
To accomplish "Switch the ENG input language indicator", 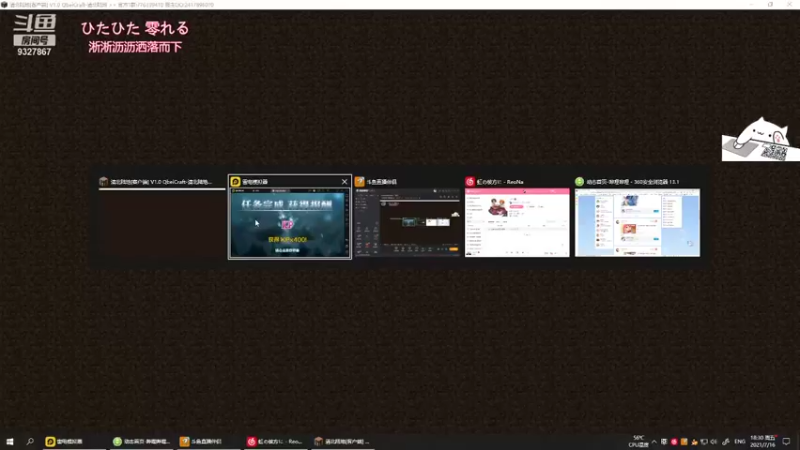I will 740,442.
